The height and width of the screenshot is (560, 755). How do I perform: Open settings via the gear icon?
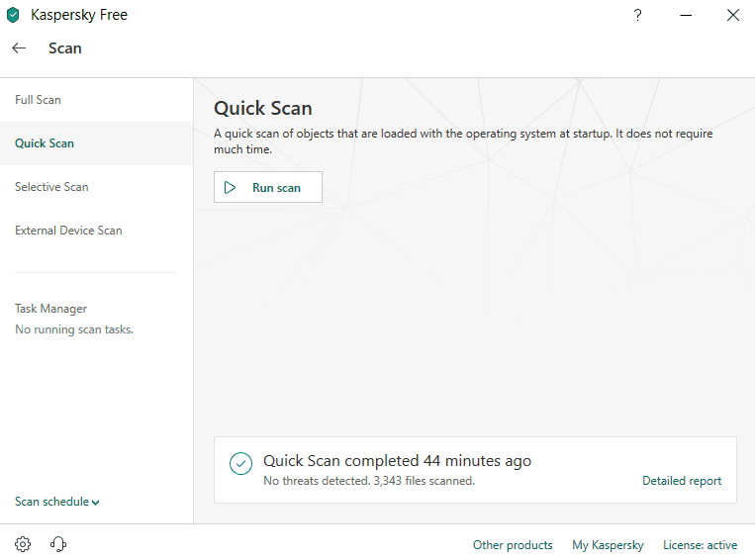23,544
